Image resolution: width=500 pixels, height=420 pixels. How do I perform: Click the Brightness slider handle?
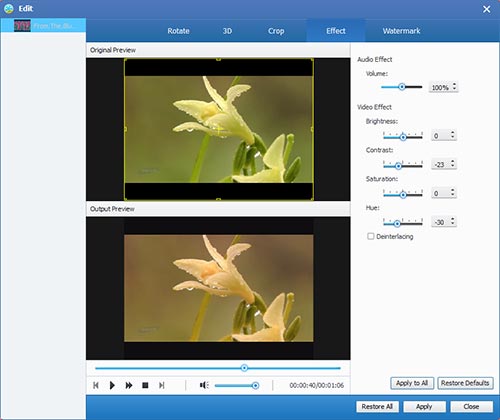pyautogui.click(x=403, y=137)
